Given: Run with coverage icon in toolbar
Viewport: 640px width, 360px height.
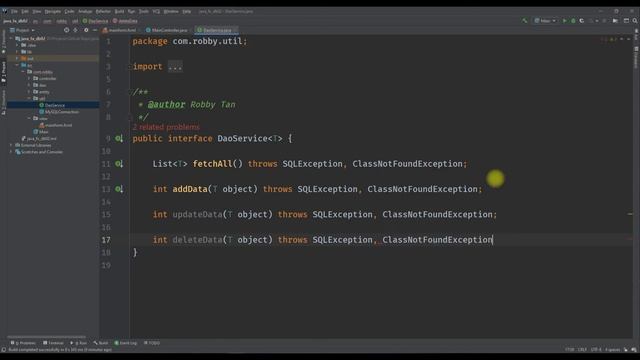Looking at the screenshot, I should coord(582,21).
